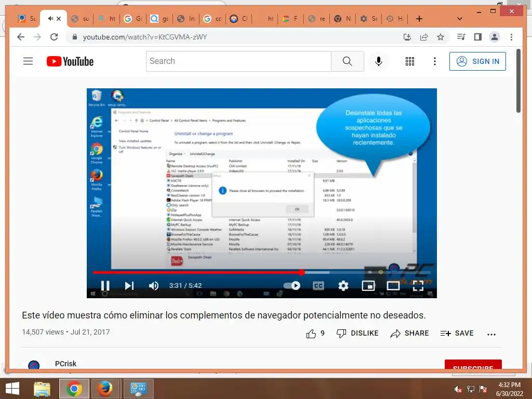
Task: Bookmark this tab with the star
Action: 441,37
